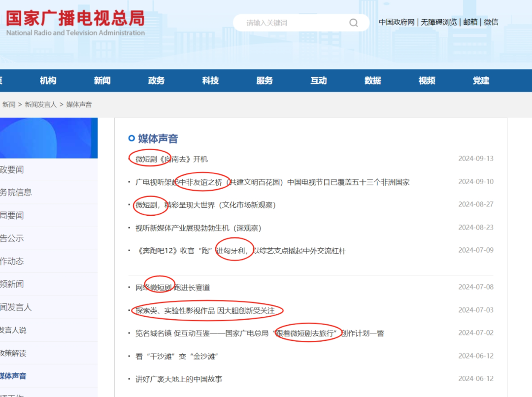The image size is (532, 397).
Task: Select the 机构 navigation menu item
Action: pos(48,81)
